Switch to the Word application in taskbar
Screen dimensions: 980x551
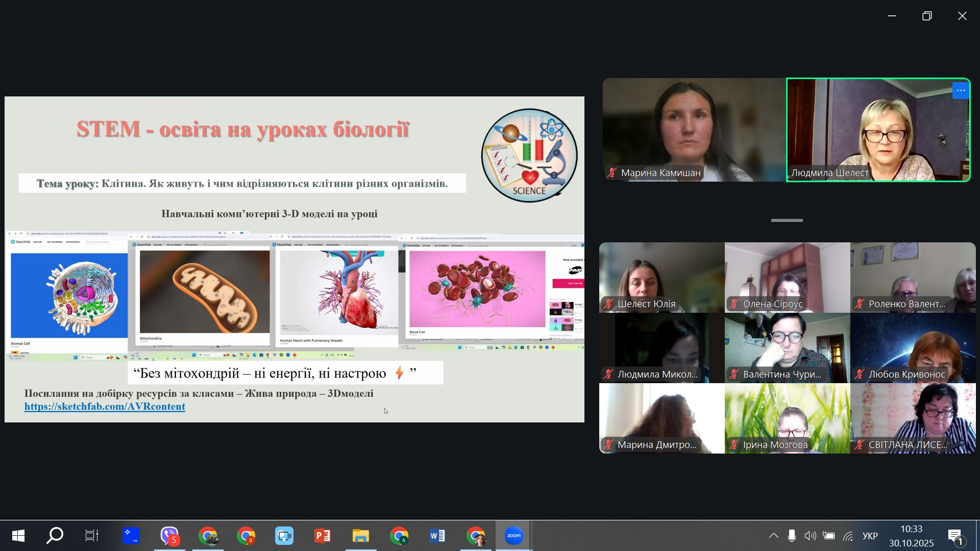tap(437, 536)
